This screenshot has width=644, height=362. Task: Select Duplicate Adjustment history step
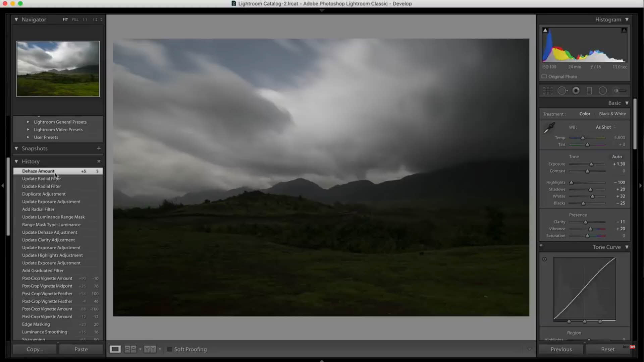click(x=58, y=194)
